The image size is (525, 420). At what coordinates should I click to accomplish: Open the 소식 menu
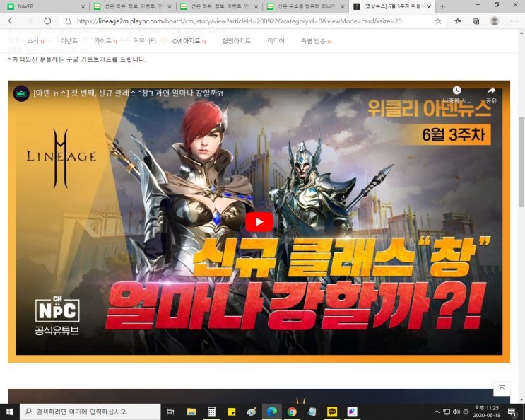point(33,41)
